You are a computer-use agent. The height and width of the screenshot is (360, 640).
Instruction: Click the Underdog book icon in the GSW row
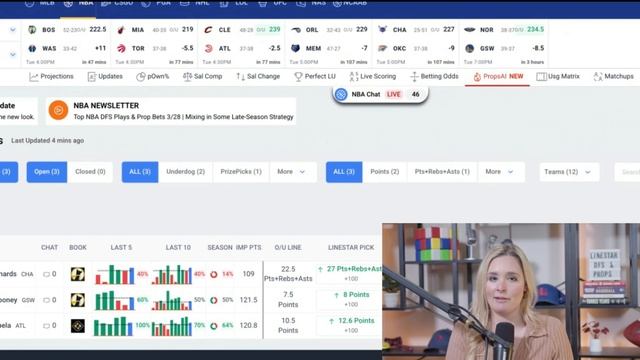click(x=78, y=300)
